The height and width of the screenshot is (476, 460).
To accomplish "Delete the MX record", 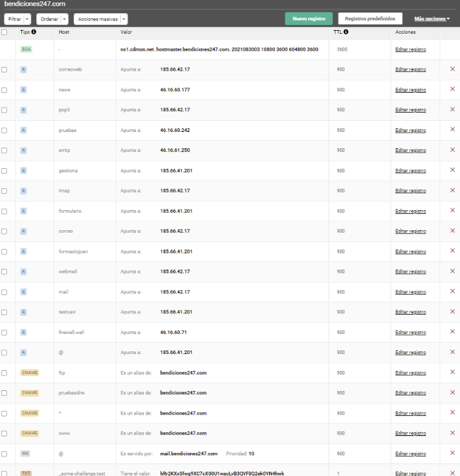I will (x=452, y=453).
